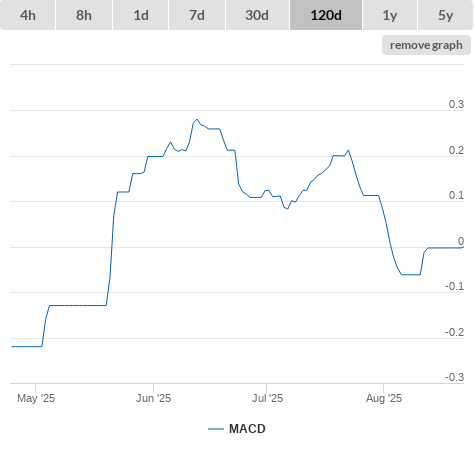
Task: Click the 0.3 y-axis label
Action: tap(456, 104)
